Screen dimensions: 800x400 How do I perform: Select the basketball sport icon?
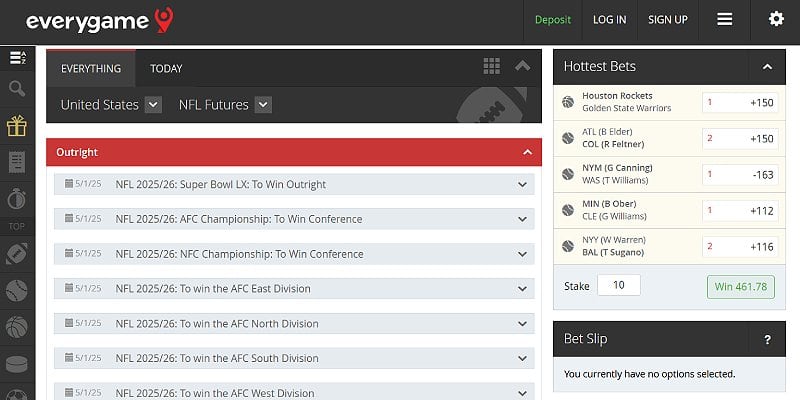pos(17,326)
